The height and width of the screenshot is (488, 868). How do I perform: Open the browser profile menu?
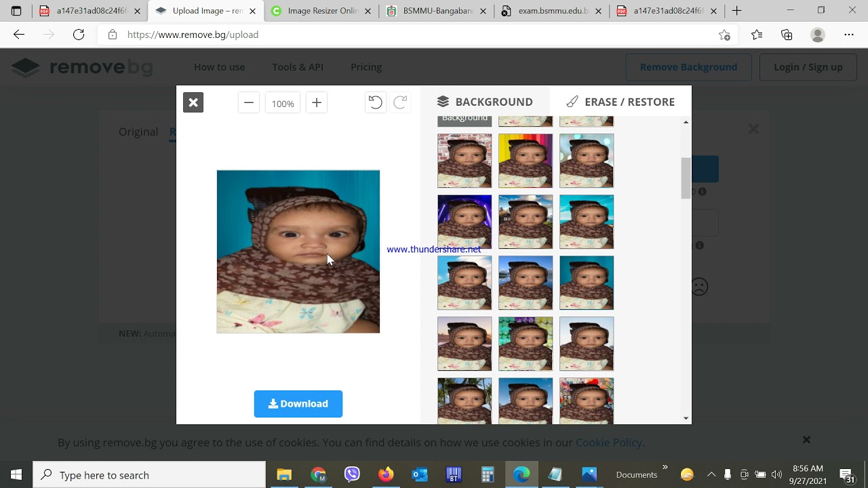818,35
